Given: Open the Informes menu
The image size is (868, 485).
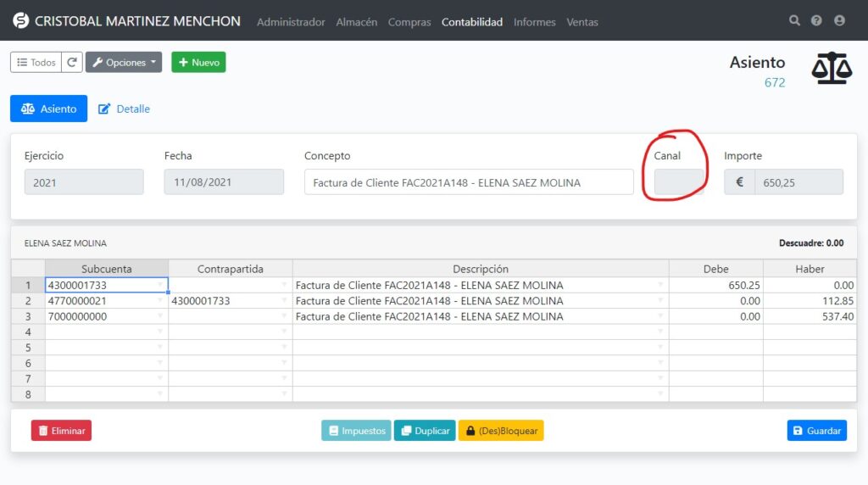Looking at the screenshot, I should (535, 22).
